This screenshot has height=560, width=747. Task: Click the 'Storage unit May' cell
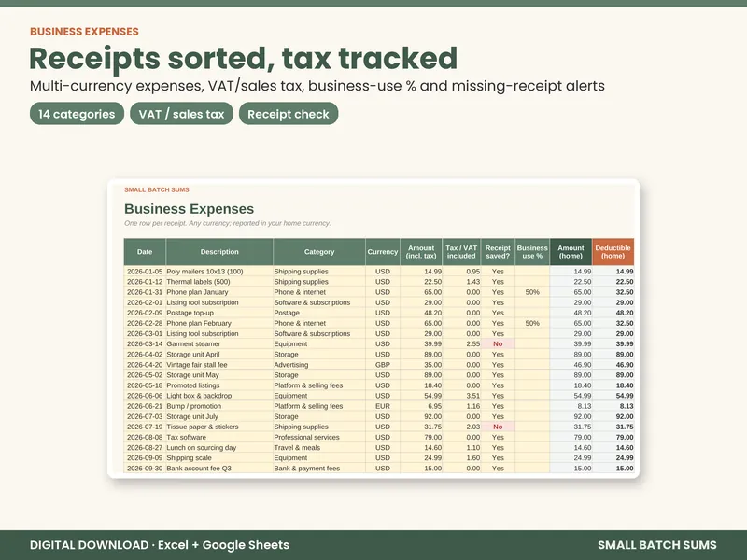point(219,375)
